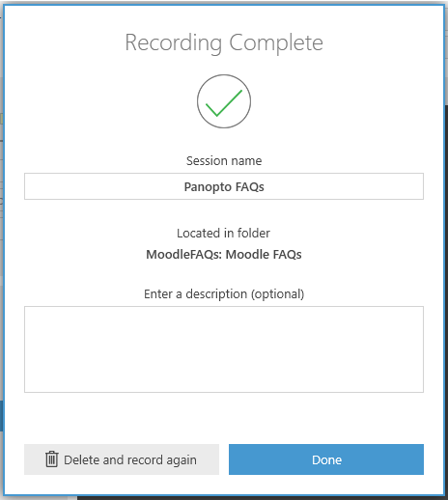Click the trash can icon
This screenshot has width=448, height=500.
click(x=51, y=459)
